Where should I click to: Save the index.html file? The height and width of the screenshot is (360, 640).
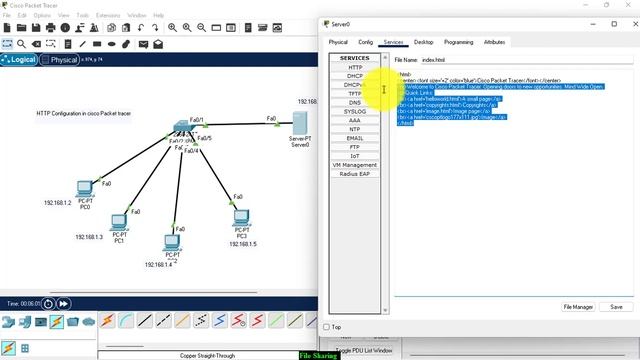coord(616,307)
